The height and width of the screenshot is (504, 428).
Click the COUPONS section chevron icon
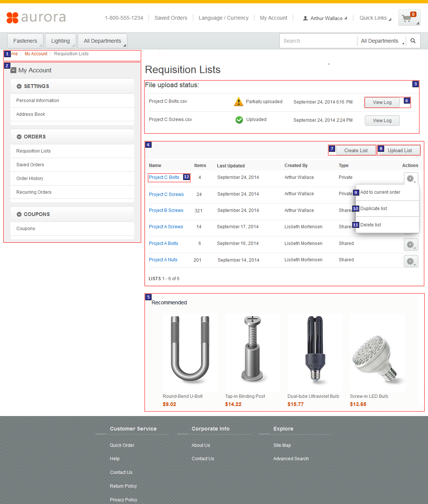pyautogui.click(x=19, y=214)
